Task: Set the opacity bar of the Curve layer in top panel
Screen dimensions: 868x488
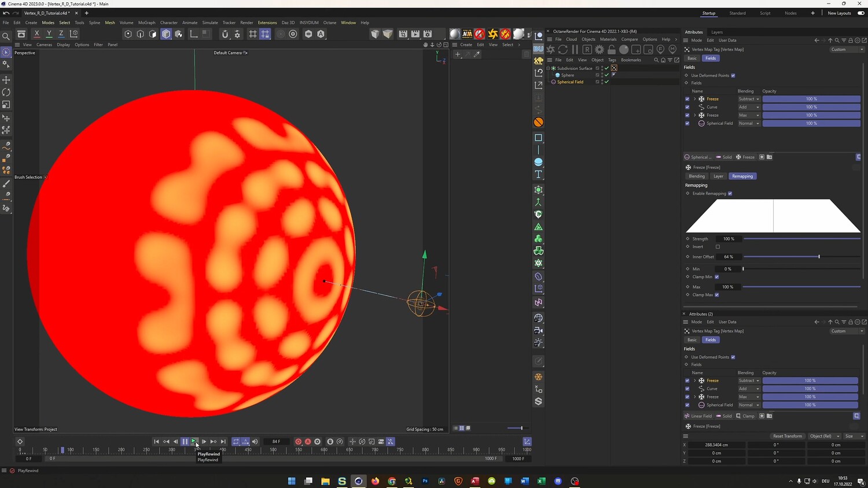Action: pyautogui.click(x=811, y=107)
